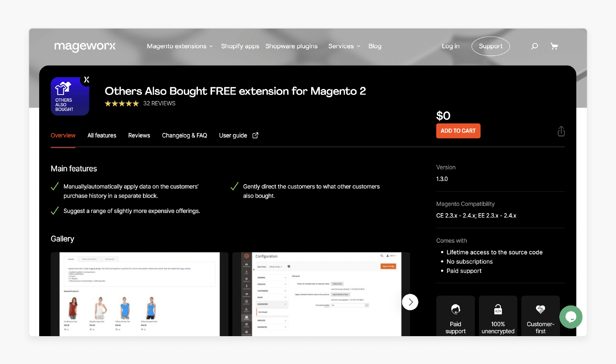Click the mageworx logo
Image resolution: width=616 pixels, height=364 pixels.
tap(85, 46)
